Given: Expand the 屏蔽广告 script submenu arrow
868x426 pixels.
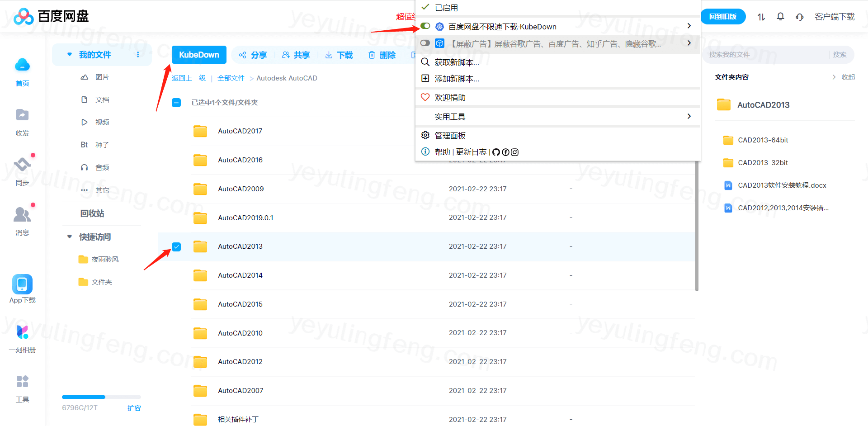Looking at the screenshot, I should (x=689, y=43).
